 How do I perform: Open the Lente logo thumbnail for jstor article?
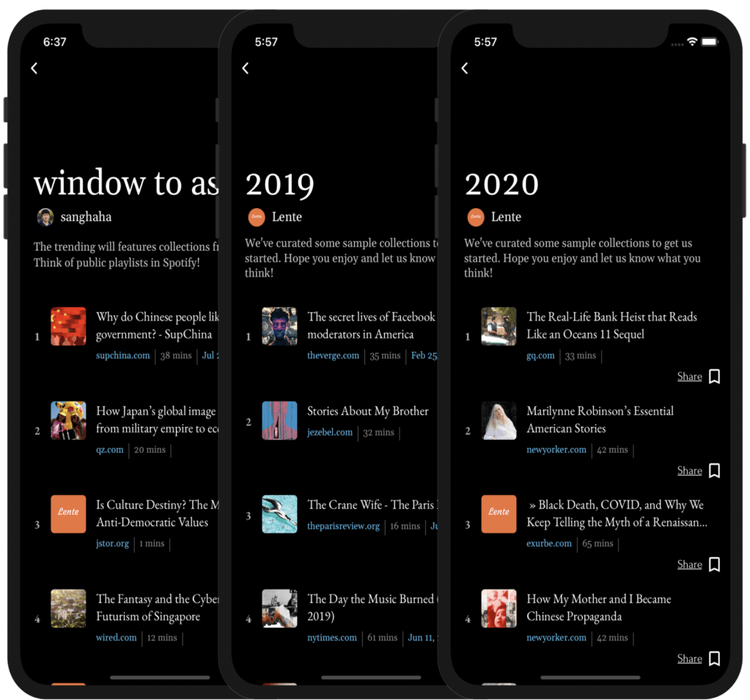[68, 514]
